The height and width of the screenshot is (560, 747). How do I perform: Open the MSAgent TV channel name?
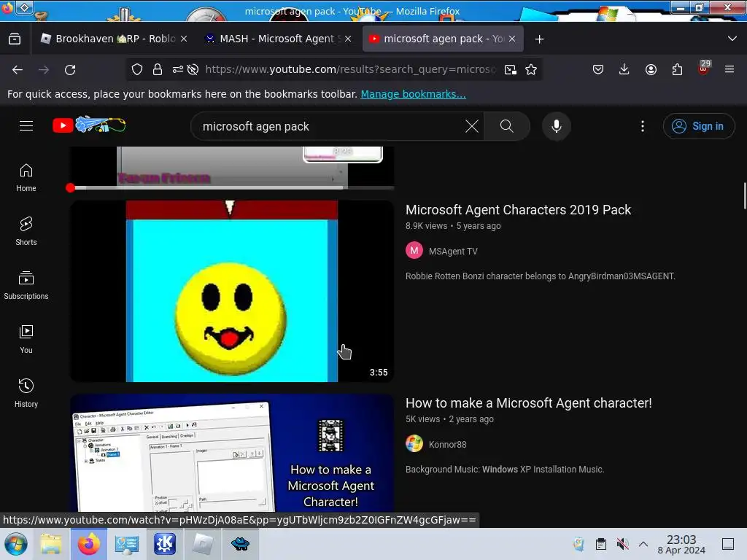coord(452,252)
